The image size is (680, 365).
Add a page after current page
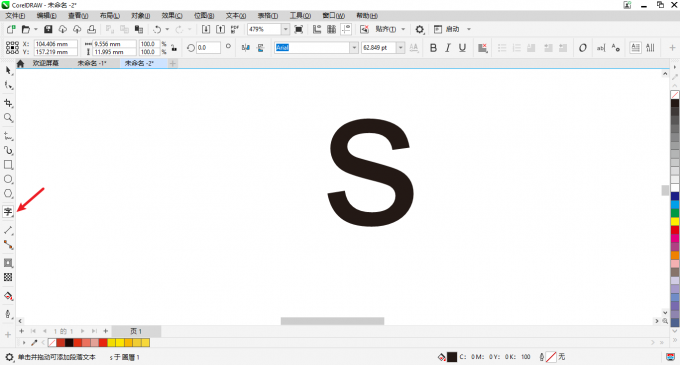tap(105, 331)
